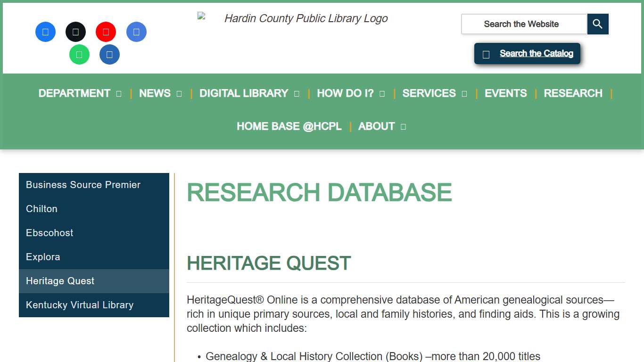
Task: Click the light blue Twitter circle icon
Action: click(136, 32)
